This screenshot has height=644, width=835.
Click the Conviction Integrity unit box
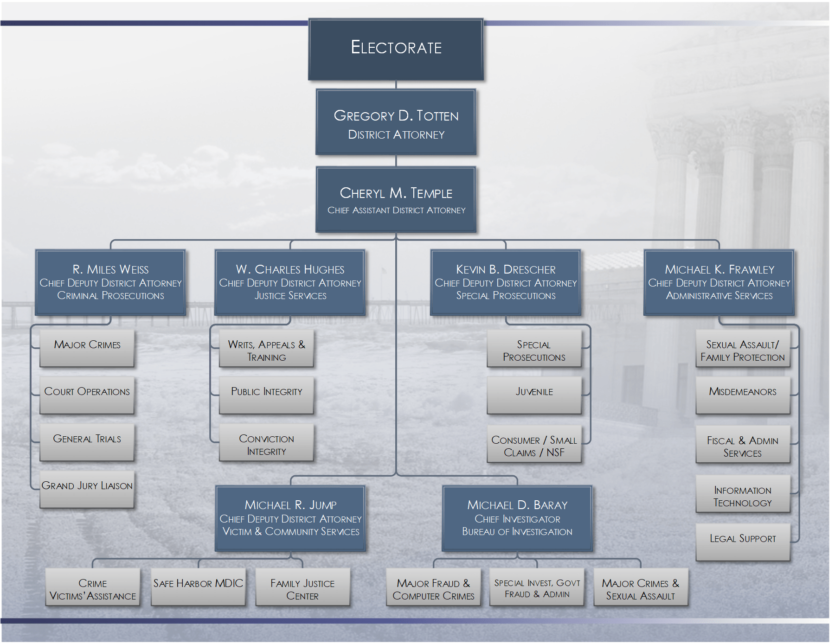pos(266,442)
